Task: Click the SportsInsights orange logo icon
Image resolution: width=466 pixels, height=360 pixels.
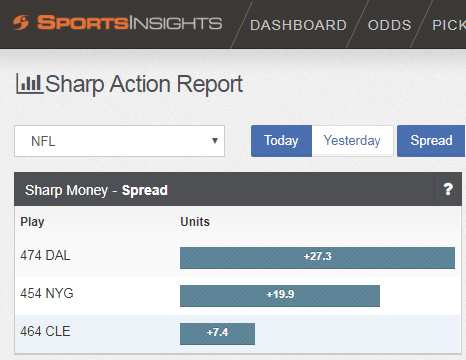Action: click(21, 23)
